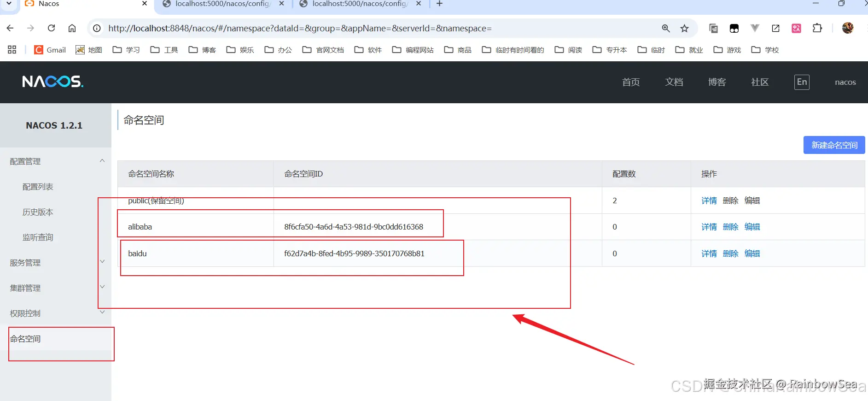Open the browser profile avatar

point(848,28)
